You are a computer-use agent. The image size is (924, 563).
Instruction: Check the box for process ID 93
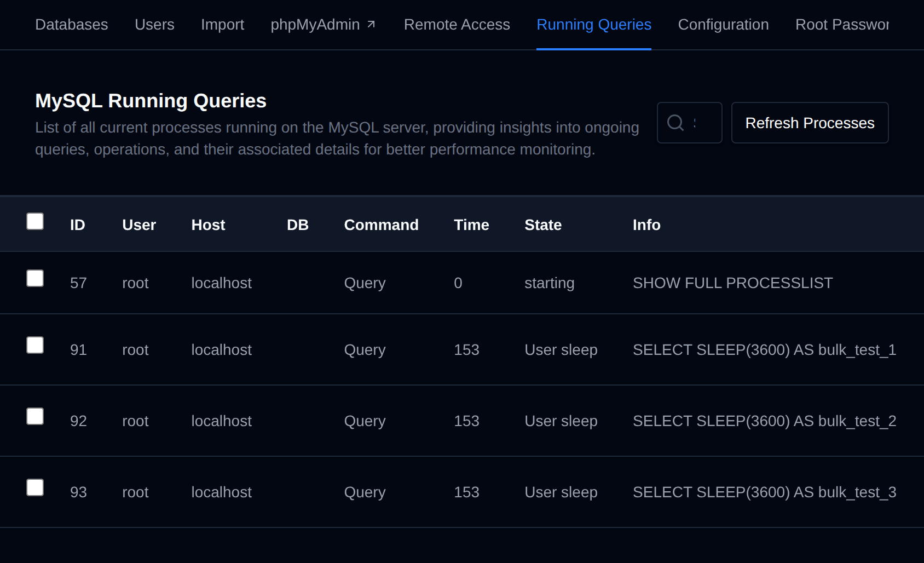click(35, 487)
